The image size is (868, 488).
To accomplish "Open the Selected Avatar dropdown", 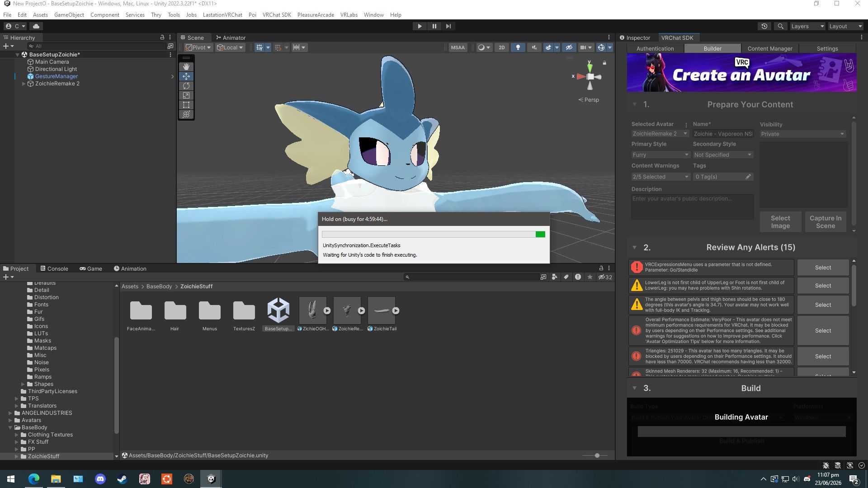I will click(660, 134).
